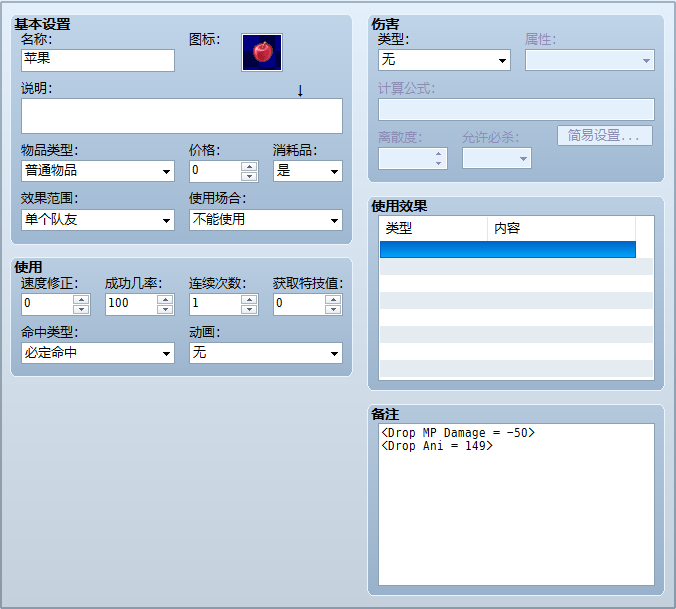Increase 连续次数 value

(x=249, y=299)
